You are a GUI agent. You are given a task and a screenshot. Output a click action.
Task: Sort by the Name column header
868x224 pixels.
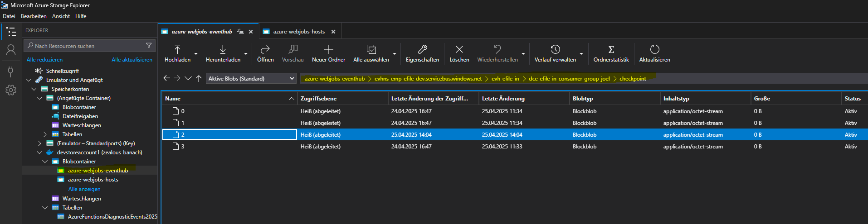pos(229,98)
